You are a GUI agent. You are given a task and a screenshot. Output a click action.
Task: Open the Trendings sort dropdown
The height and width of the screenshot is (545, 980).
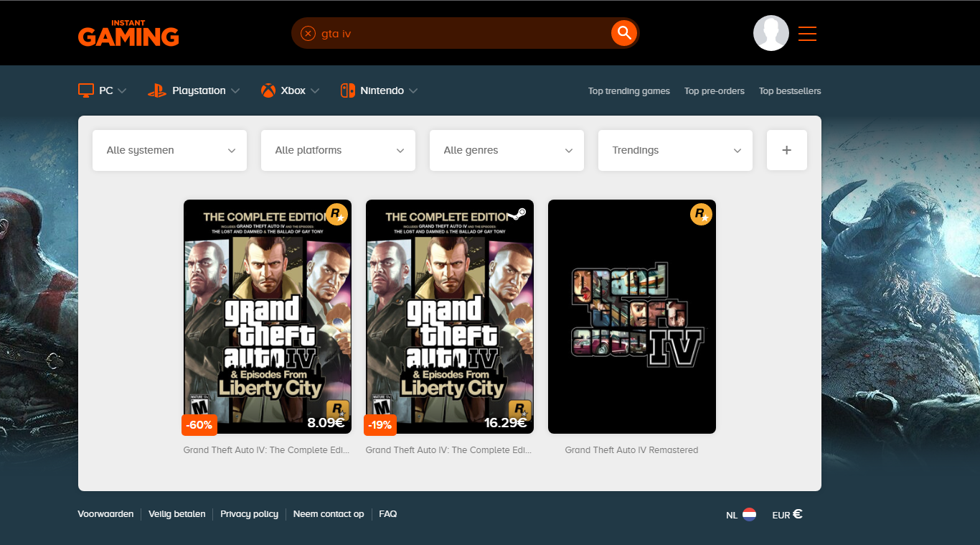click(675, 150)
